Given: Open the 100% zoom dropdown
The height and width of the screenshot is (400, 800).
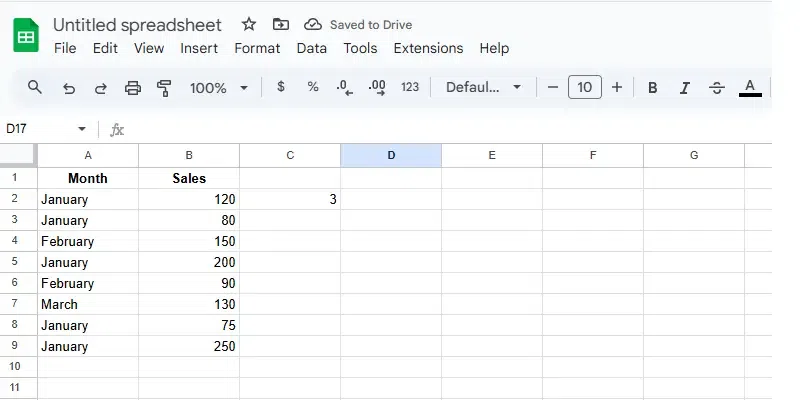Looking at the screenshot, I should click(x=218, y=88).
